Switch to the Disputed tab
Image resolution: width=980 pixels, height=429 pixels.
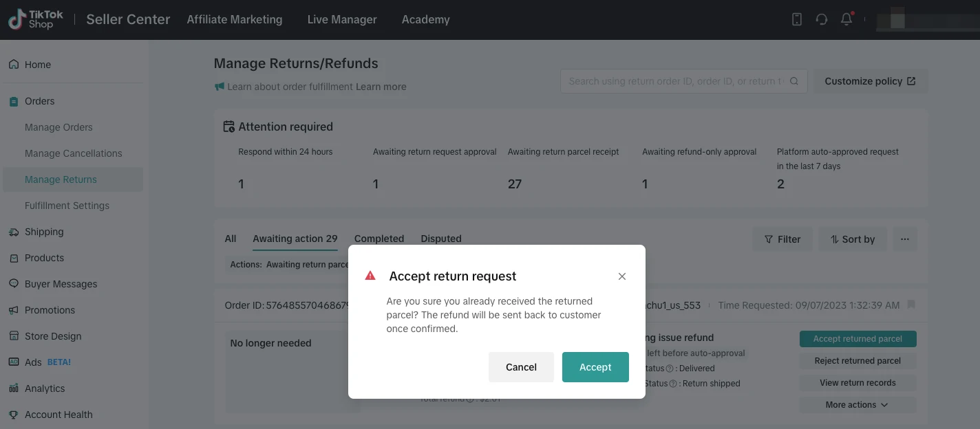click(441, 239)
